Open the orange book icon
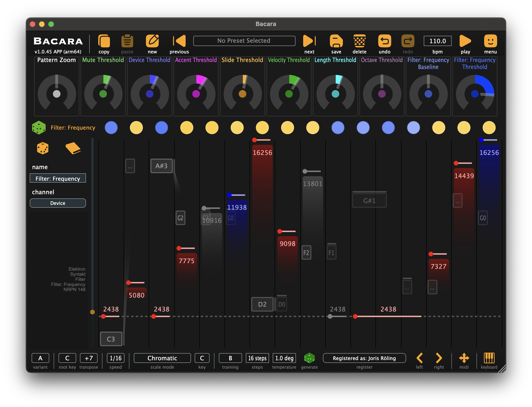532x407 pixels. [73, 148]
